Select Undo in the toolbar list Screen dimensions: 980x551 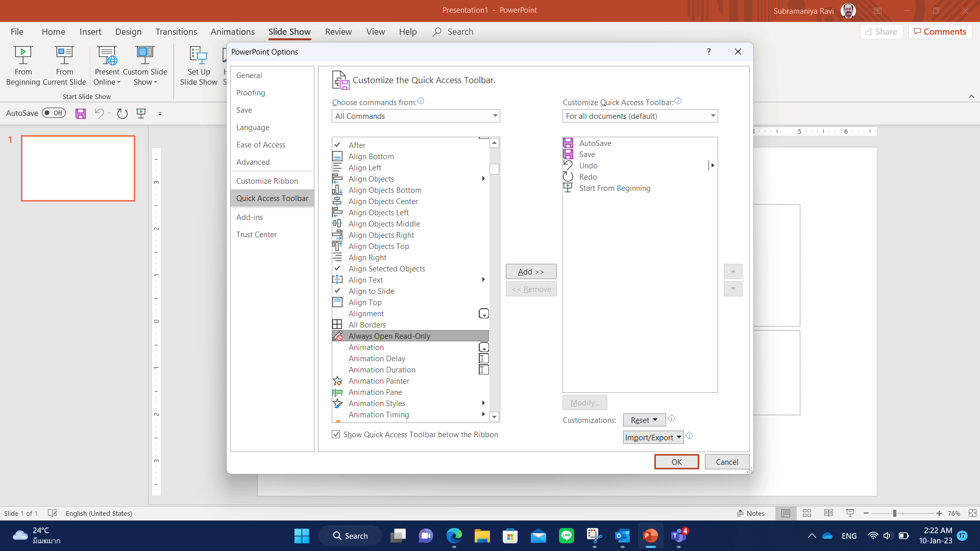640,166
